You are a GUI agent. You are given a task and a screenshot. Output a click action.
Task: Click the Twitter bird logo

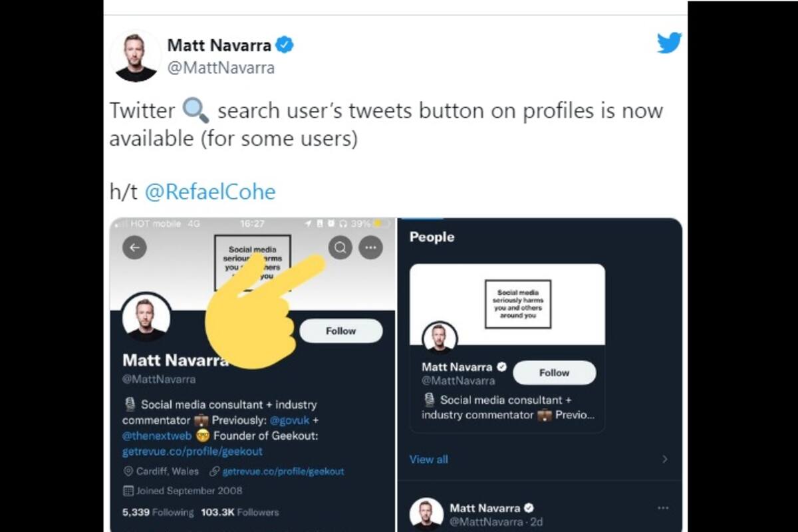[668, 42]
